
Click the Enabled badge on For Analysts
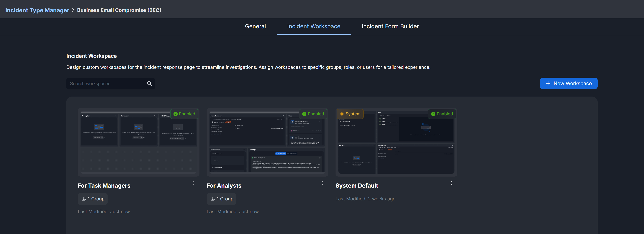[x=313, y=114]
